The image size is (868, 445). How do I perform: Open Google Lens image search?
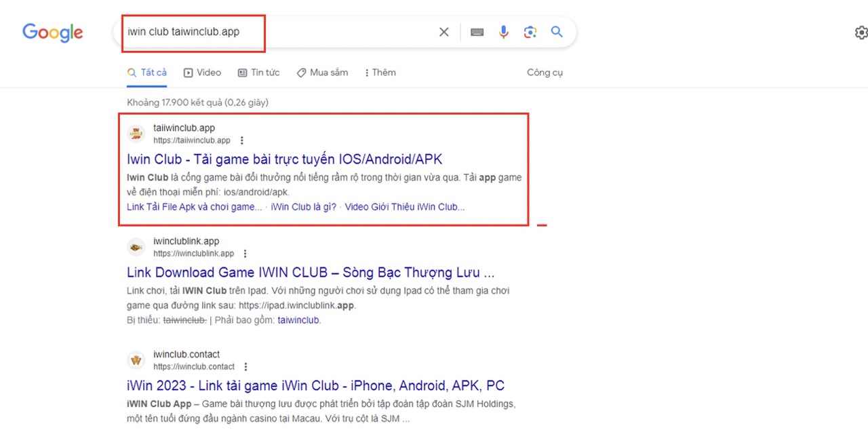[530, 32]
